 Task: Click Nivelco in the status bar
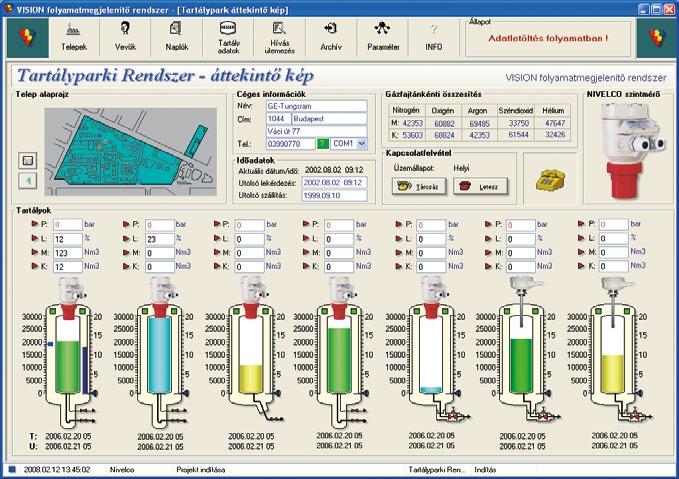[x=122, y=469]
